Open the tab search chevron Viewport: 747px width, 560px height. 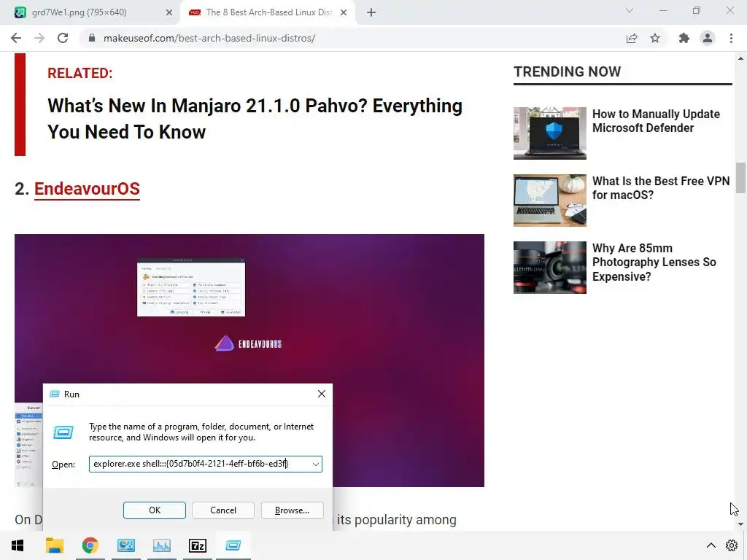pos(630,10)
